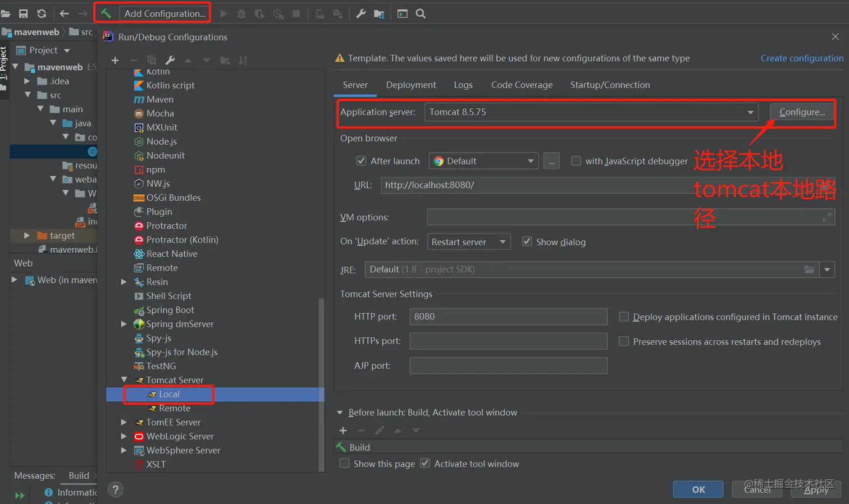Click the Open folder icon in main toolbar

(x=6, y=13)
